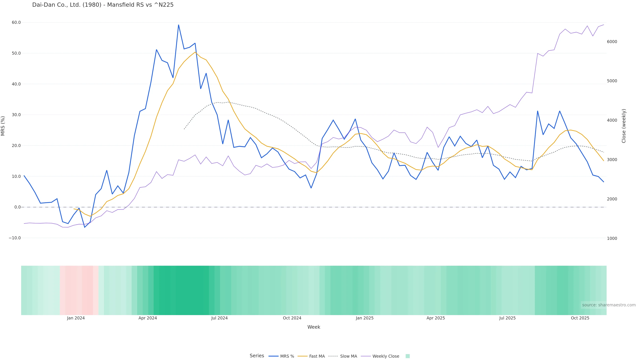Click the Jul 2024 x-axis tick label

(219, 318)
